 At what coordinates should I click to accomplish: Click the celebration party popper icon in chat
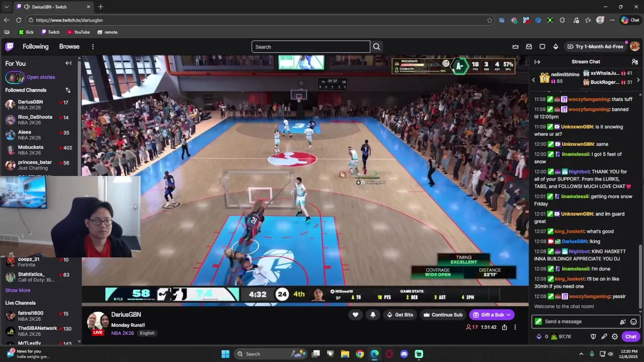pyautogui.click(x=623, y=322)
